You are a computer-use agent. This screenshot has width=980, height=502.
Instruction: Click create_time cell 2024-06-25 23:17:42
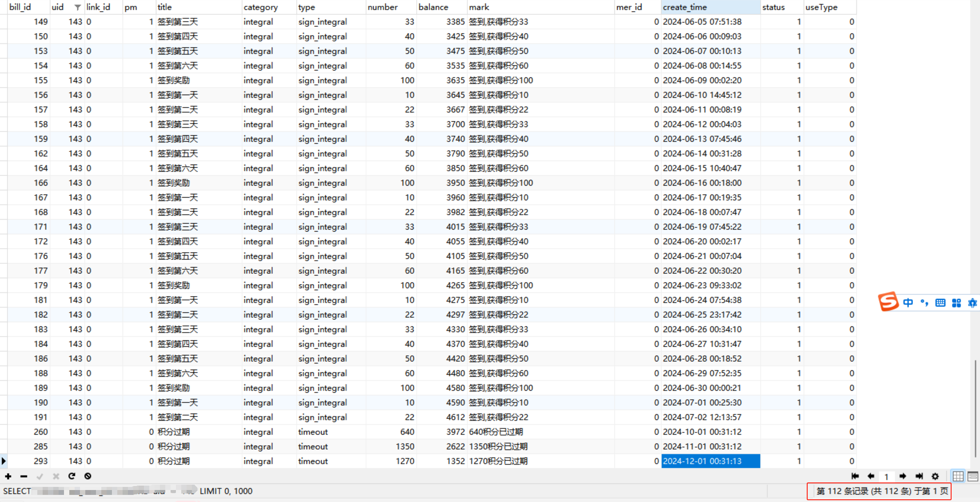(x=711, y=315)
